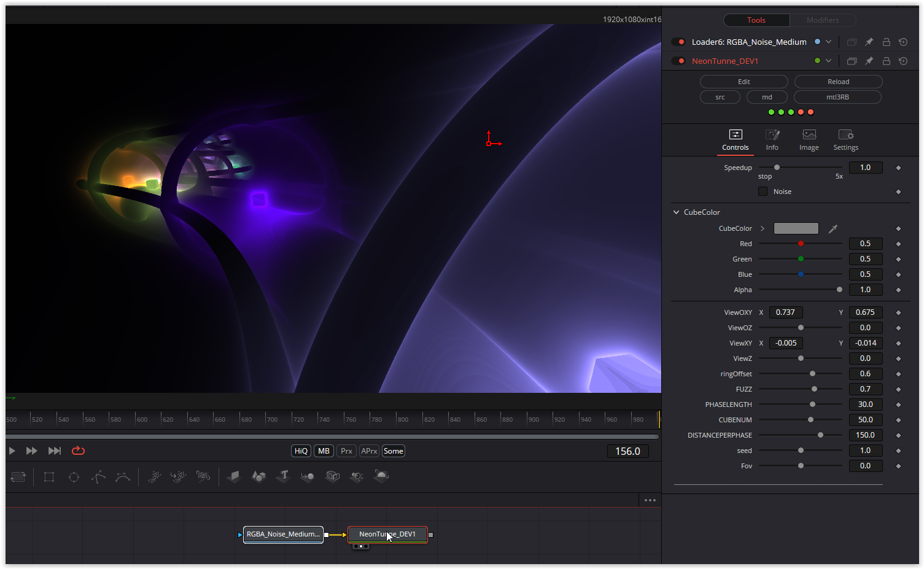The height and width of the screenshot is (569, 924).
Task: Add a Text 3D tool
Action: click(x=283, y=477)
